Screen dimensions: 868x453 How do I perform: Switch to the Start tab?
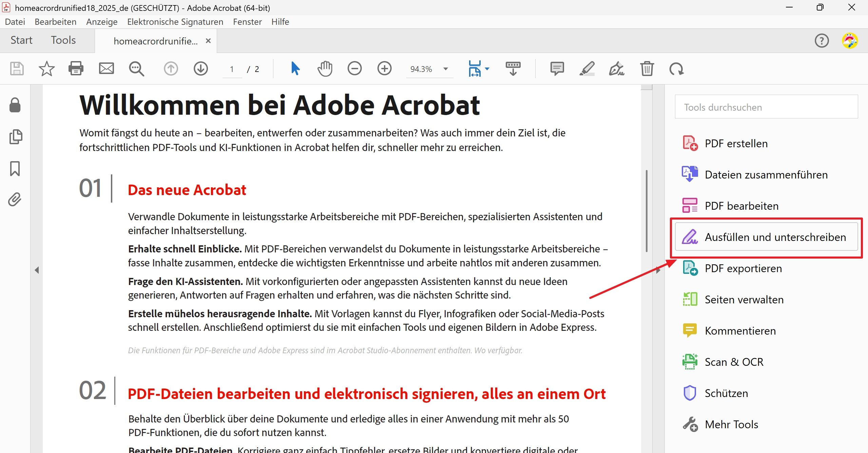(21, 40)
